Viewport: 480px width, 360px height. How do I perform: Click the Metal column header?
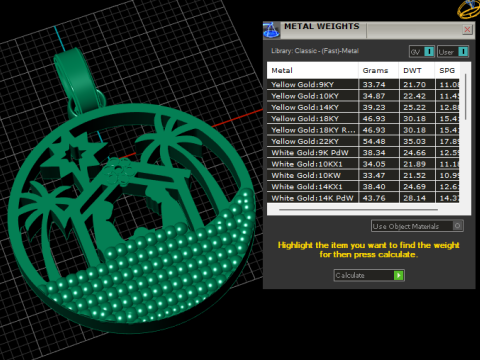click(x=312, y=70)
